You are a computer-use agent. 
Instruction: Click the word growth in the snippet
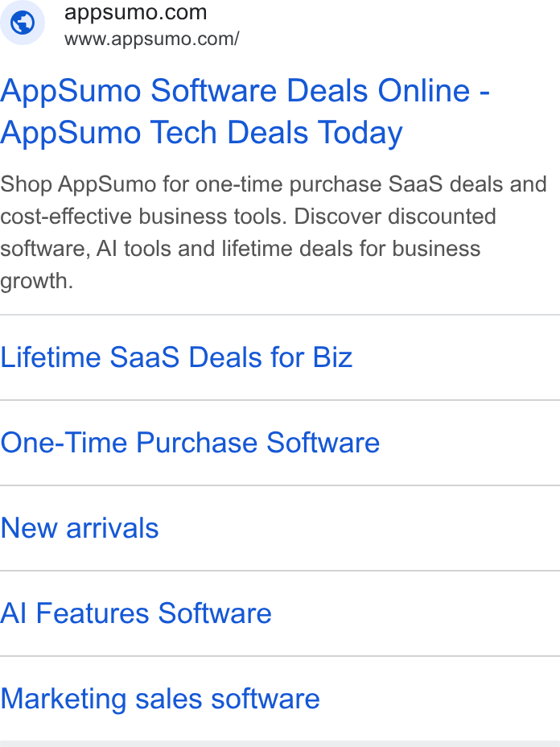pyautogui.click(x=37, y=281)
